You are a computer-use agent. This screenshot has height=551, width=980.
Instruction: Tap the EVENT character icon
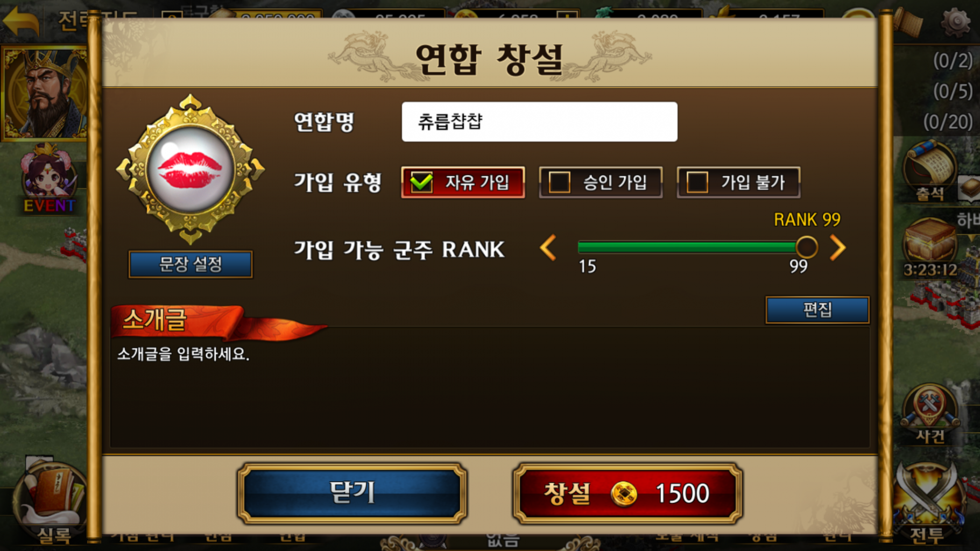pos(47,180)
